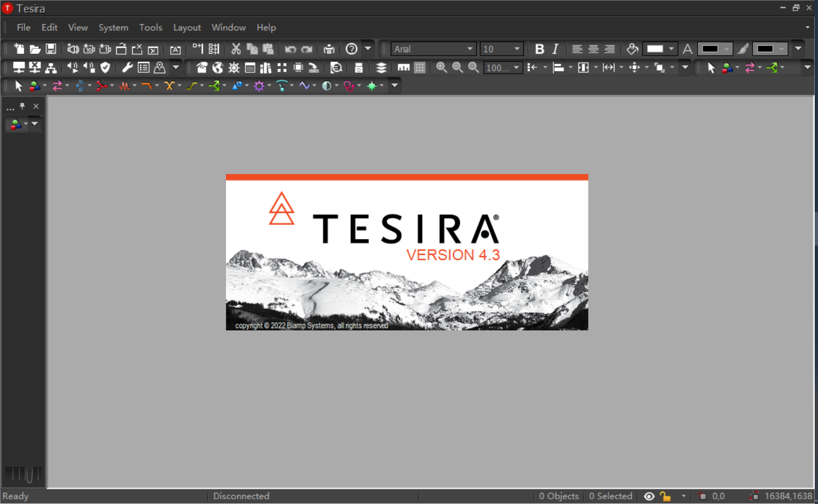The image size is (818, 504).
Task: Toggle bold text formatting
Action: [539, 49]
